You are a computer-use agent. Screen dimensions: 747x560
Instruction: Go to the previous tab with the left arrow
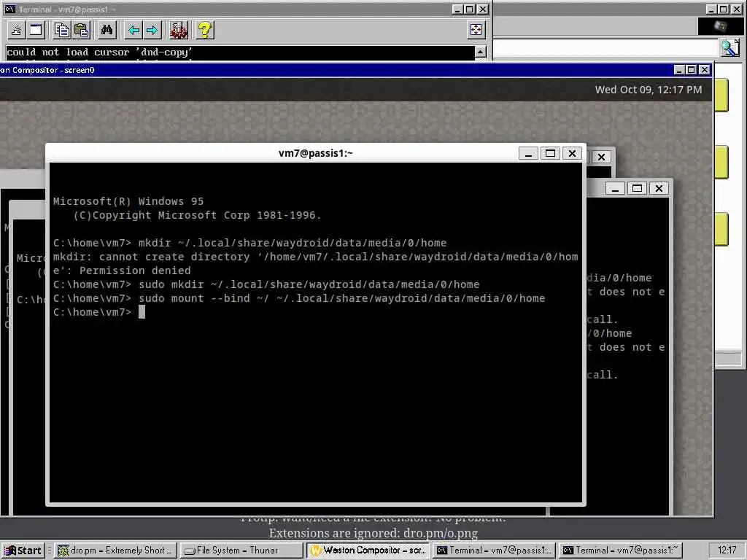point(133,30)
